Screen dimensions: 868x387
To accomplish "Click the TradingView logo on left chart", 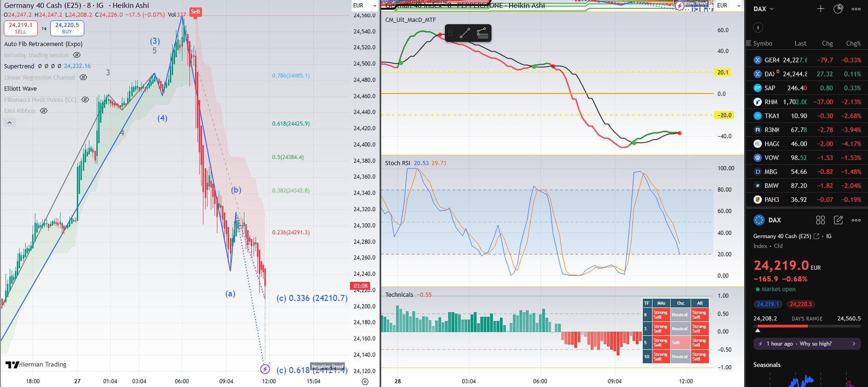I will 12,365.
